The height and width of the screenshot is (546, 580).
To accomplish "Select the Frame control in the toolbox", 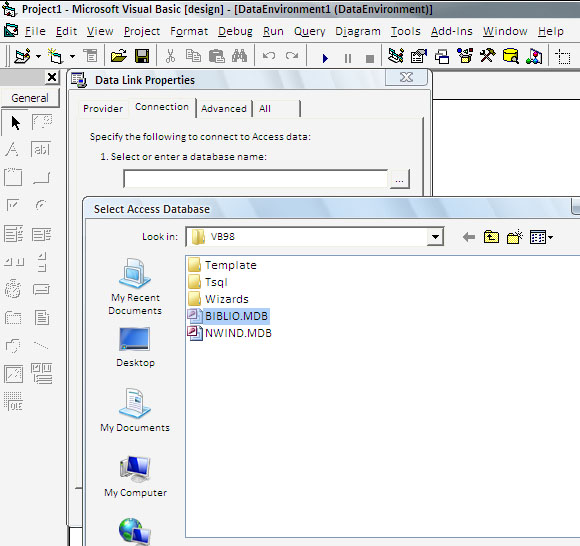I will tap(13, 177).
